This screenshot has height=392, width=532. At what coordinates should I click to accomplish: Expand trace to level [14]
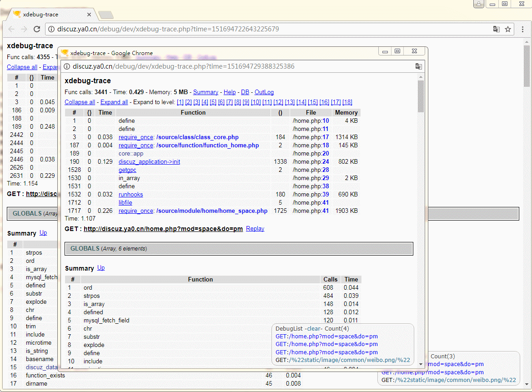(301, 102)
